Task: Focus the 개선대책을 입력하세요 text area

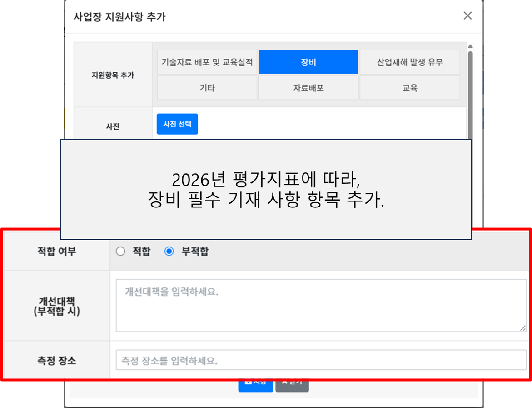Action: (x=321, y=305)
